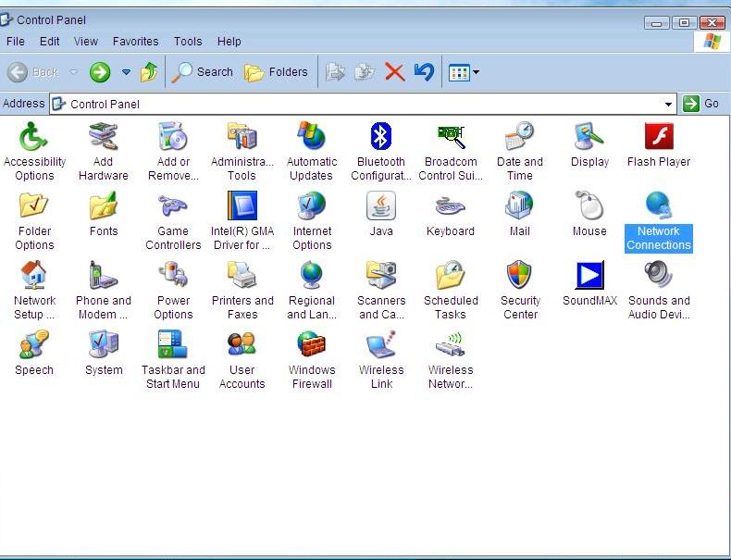This screenshot has height=560, width=731.
Task: Open Wireless Network Setup Wizard
Action: (451, 359)
